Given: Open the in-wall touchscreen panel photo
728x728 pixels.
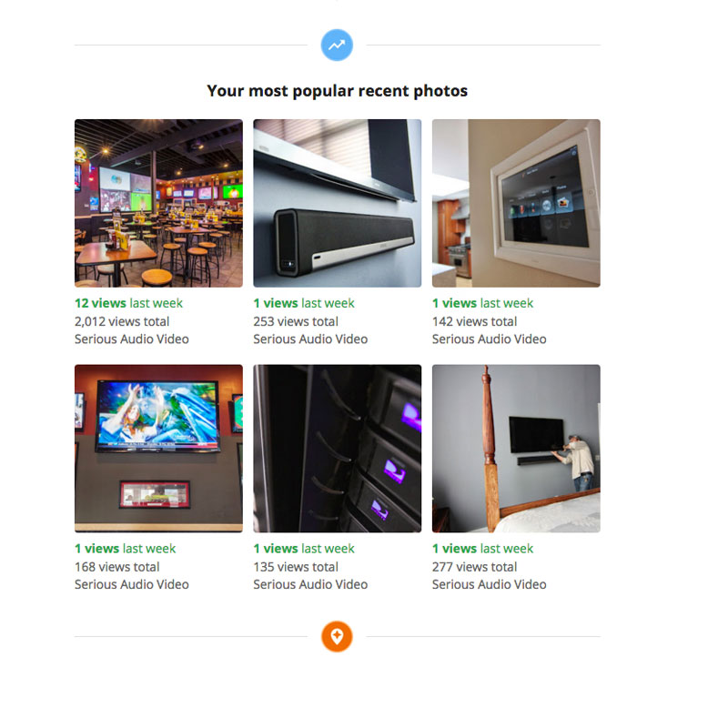Looking at the screenshot, I should pos(516,203).
